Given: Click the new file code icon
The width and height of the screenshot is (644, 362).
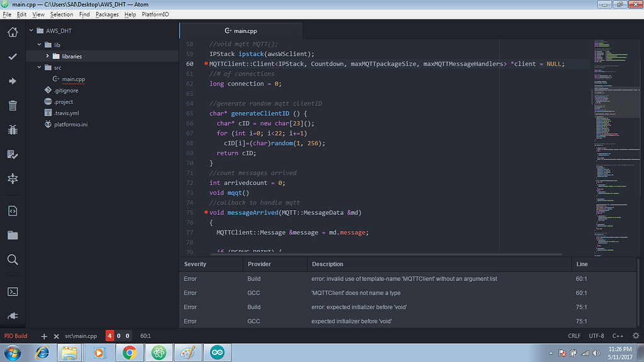Looking at the screenshot, I should 13,211.
